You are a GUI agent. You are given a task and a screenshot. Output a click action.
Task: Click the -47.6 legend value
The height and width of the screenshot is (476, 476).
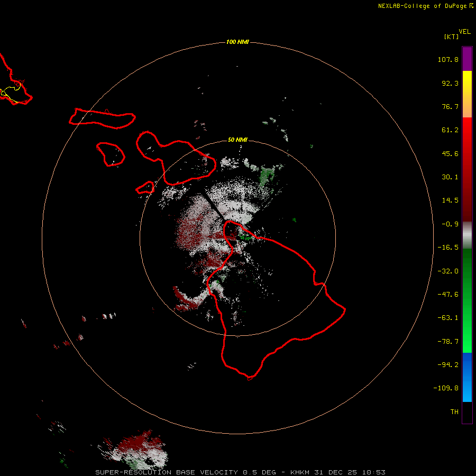(x=448, y=295)
